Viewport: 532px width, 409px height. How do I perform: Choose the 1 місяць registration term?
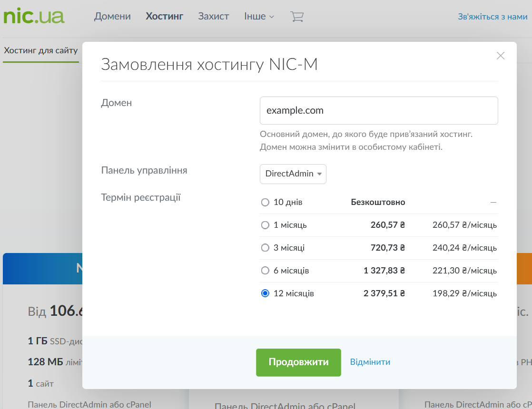click(x=265, y=225)
